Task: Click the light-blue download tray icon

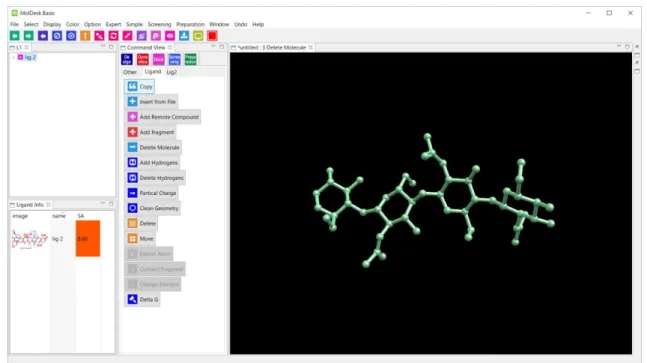Action: tap(184, 36)
